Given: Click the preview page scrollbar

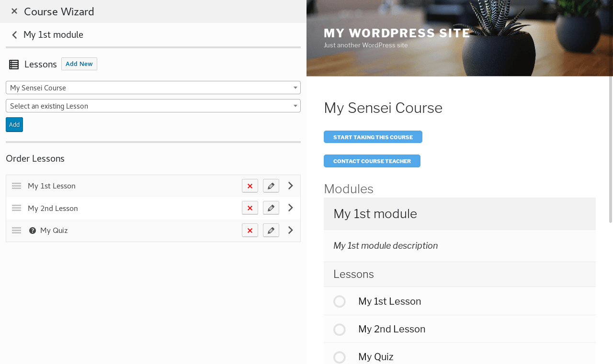Looking at the screenshot, I should click(610, 143).
